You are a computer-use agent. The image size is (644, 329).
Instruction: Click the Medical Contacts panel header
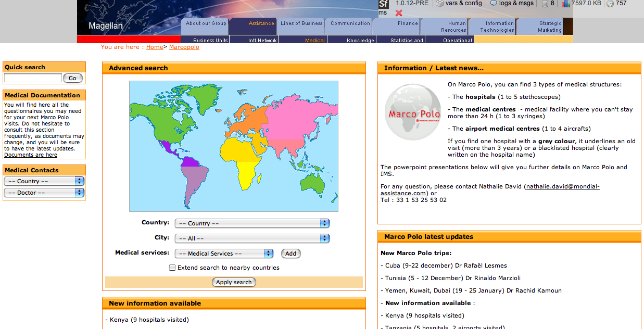point(44,170)
